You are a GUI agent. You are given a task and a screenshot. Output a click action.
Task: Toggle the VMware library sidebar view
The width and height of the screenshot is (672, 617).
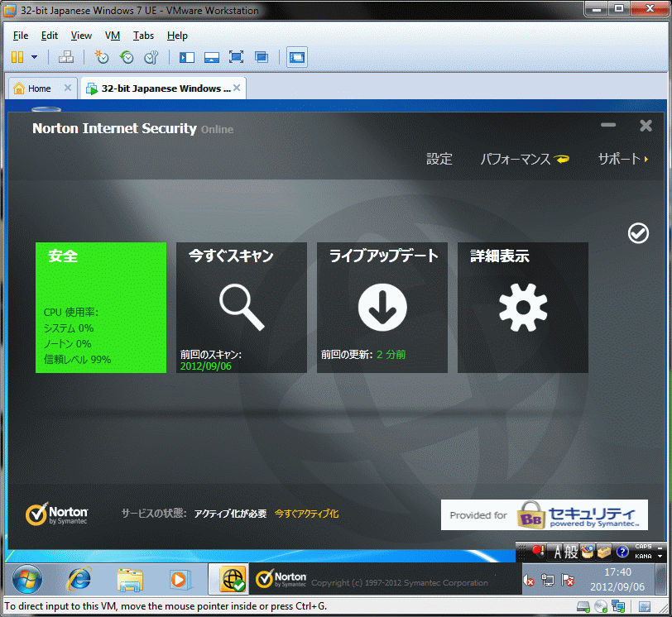186,57
